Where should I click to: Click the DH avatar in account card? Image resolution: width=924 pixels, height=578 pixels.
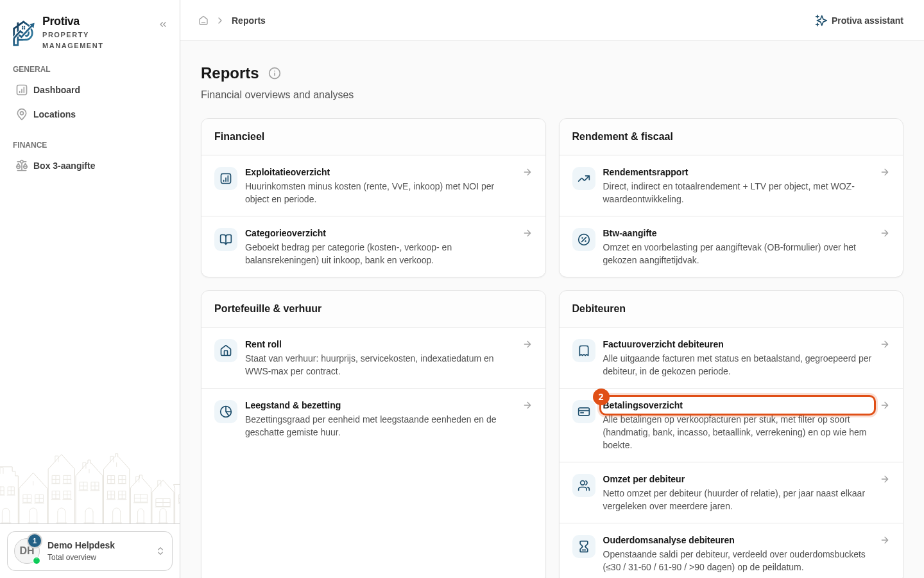pos(27,551)
